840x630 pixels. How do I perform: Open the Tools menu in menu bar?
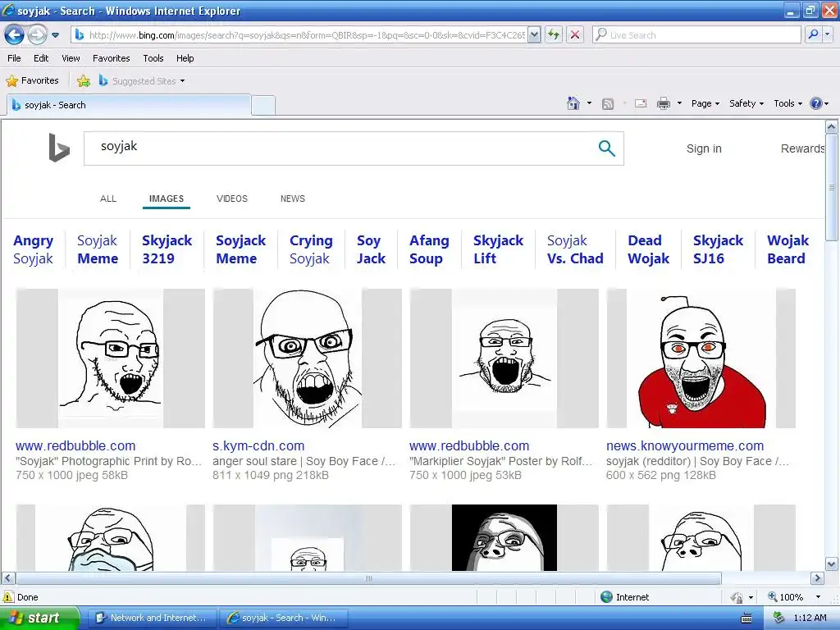(x=153, y=58)
